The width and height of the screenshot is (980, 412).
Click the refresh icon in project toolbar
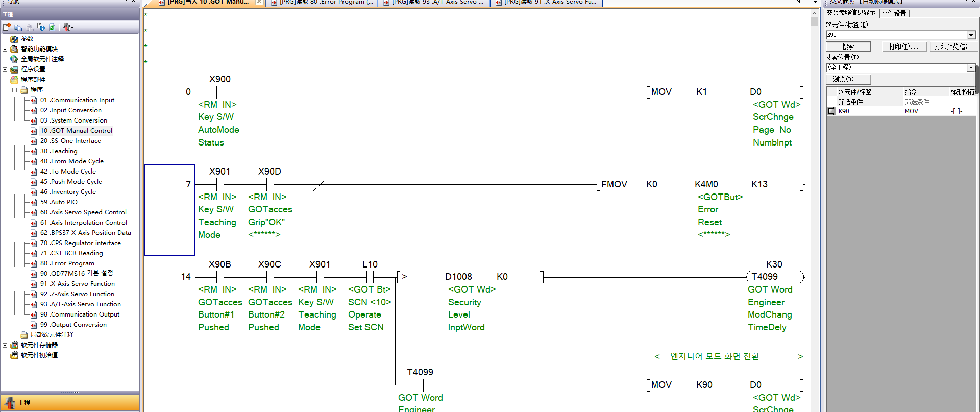[x=52, y=27]
